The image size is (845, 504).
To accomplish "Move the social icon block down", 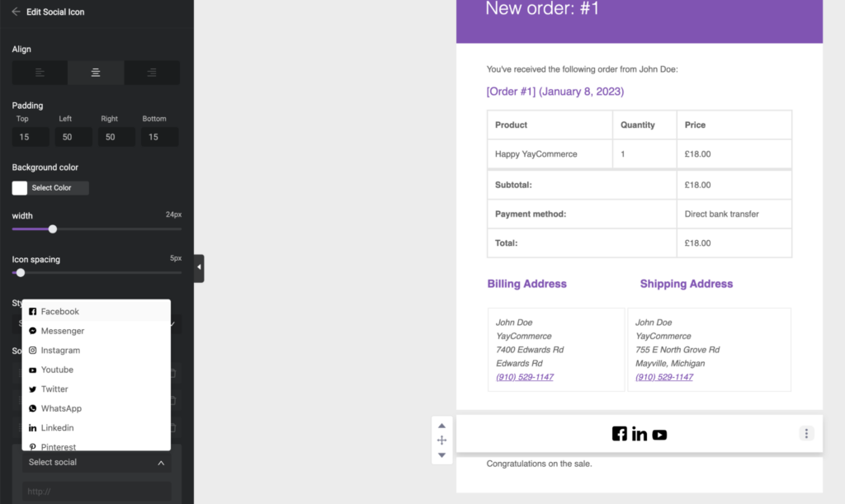I will tap(442, 455).
